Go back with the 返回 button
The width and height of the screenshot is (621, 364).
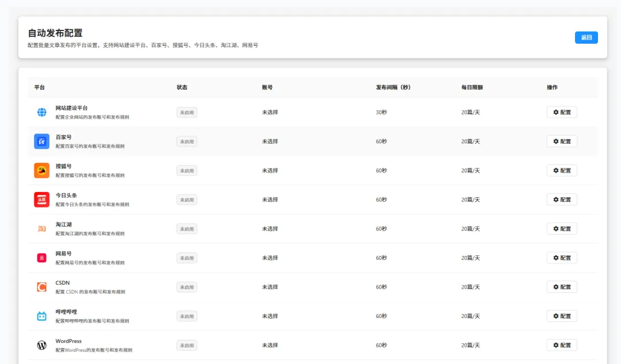coord(586,37)
